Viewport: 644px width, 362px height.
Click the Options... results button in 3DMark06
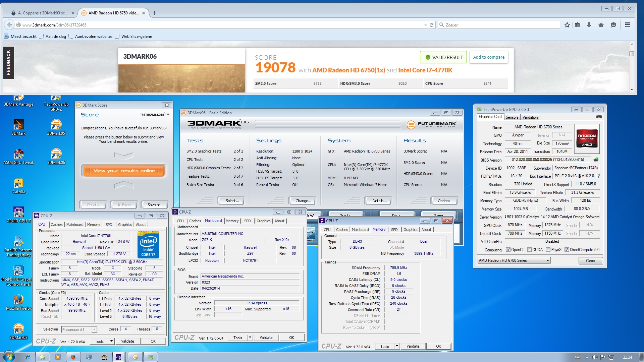(x=445, y=201)
